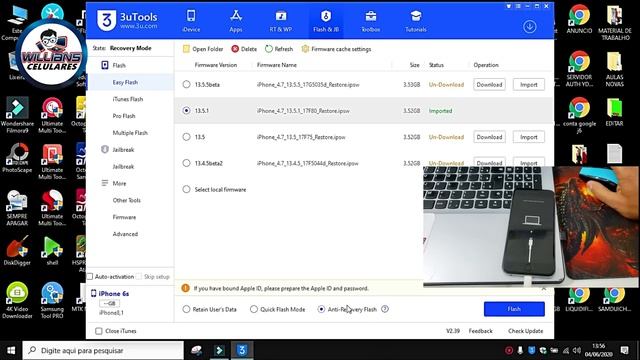Screen dimensions: 640x360
Task: Open the Anti-Recovery Flash help icon
Action: point(384,309)
